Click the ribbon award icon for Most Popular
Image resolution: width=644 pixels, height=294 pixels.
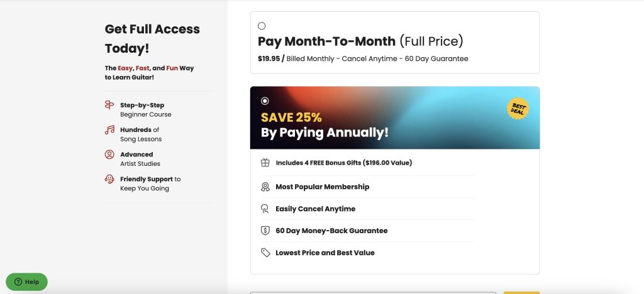tap(265, 187)
